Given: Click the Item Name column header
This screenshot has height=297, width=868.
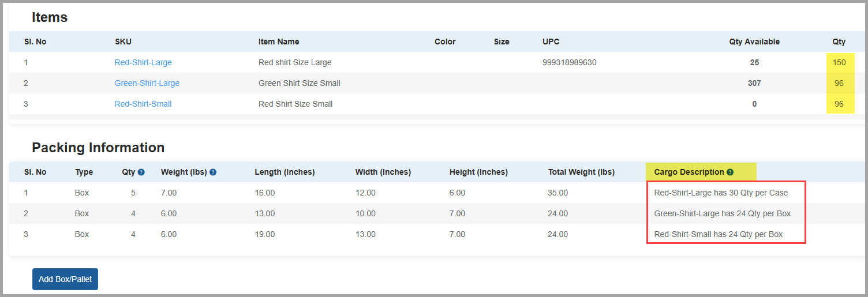Looking at the screenshot, I should [x=279, y=42].
